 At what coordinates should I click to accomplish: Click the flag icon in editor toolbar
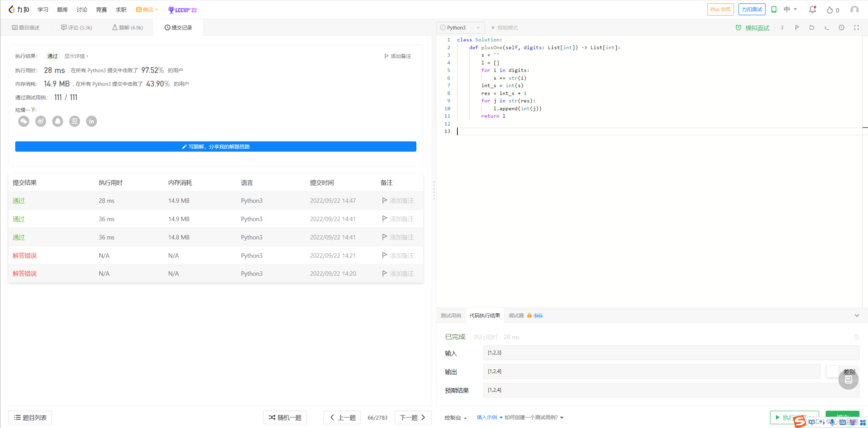click(797, 27)
